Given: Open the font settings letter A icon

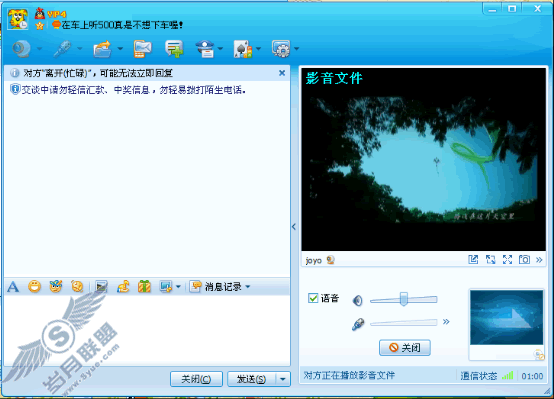Looking at the screenshot, I should click(13, 287).
